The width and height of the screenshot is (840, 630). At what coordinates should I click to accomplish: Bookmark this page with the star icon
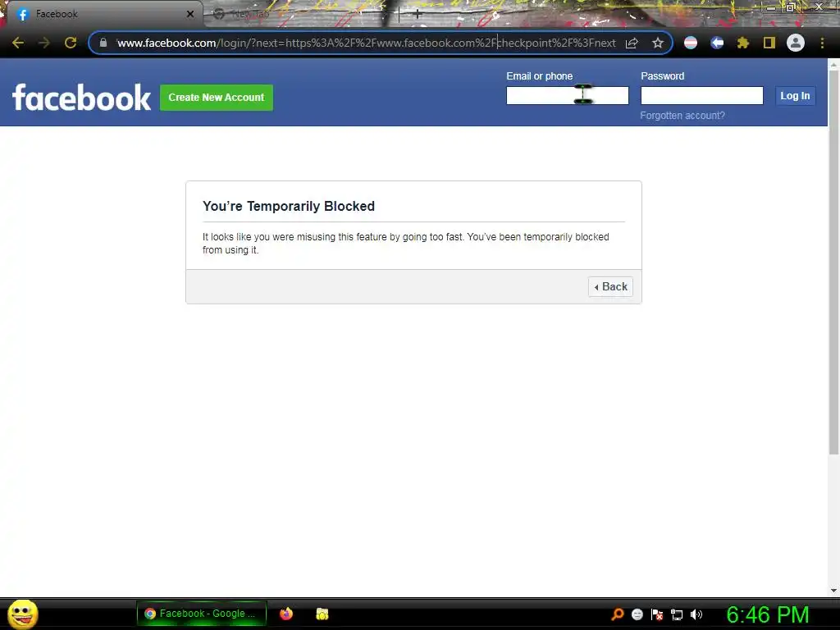(658, 43)
